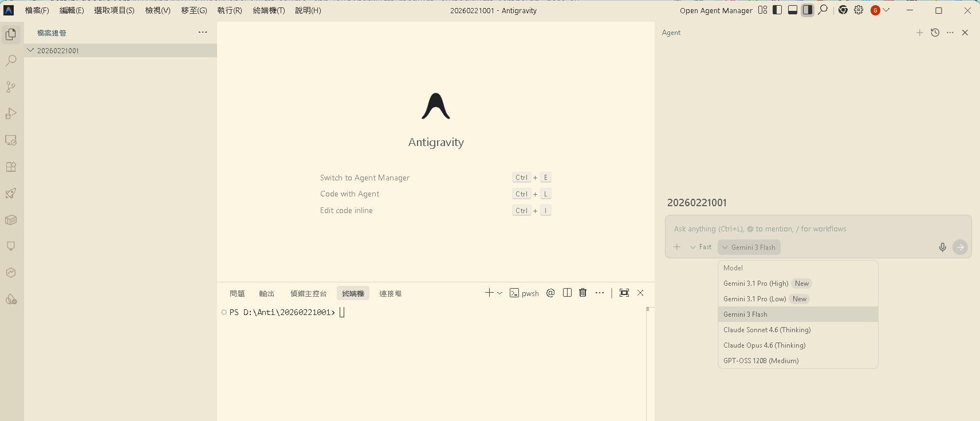Open the Remote Explorer view
Screen dimensions: 980x421
11,140
